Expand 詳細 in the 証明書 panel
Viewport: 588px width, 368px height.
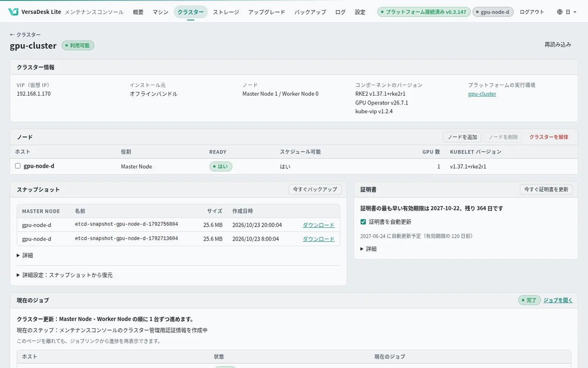(368, 249)
